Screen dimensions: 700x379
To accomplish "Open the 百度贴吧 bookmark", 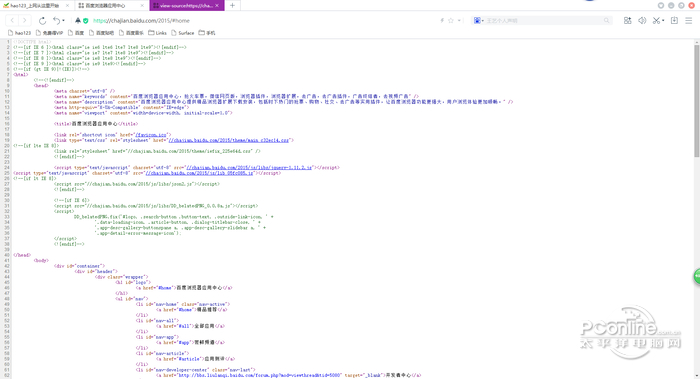I will pyautogui.click(x=101, y=33).
